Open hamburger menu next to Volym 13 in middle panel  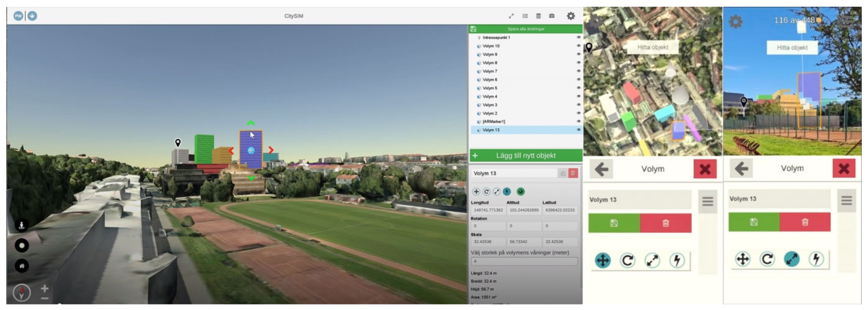[x=707, y=201]
